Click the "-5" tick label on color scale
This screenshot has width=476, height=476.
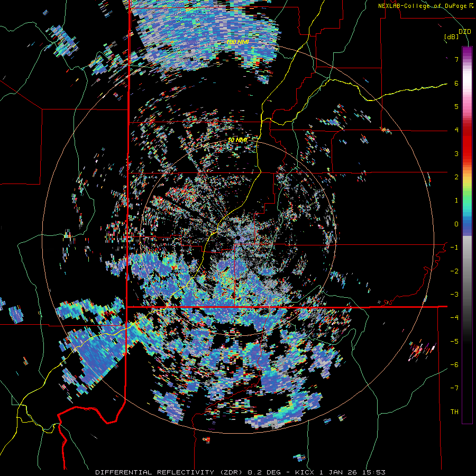pyautogui.click(x=454, y=342)
